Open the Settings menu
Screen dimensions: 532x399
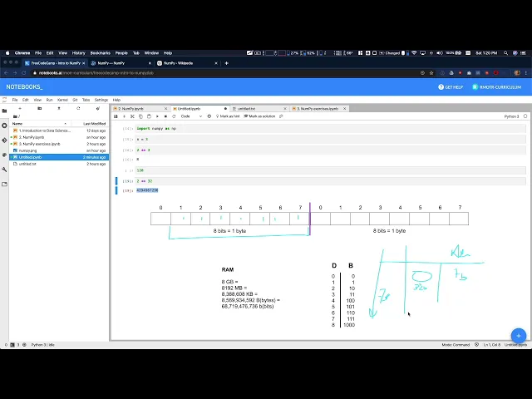[x=101, y=100]
